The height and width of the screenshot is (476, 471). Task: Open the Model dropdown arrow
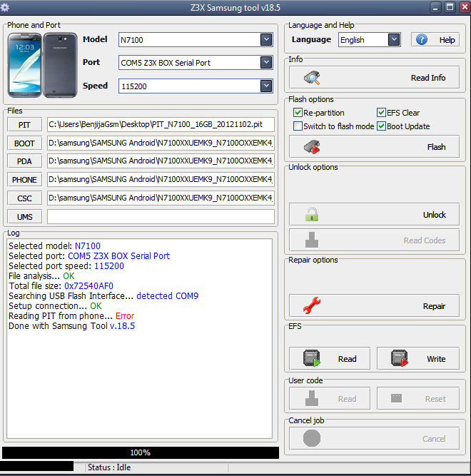[266, 39]
